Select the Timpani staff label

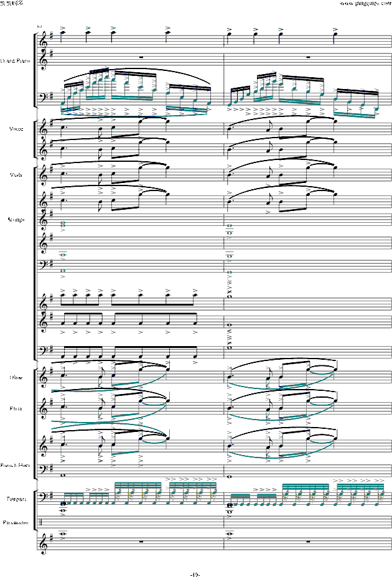(17, 499)
